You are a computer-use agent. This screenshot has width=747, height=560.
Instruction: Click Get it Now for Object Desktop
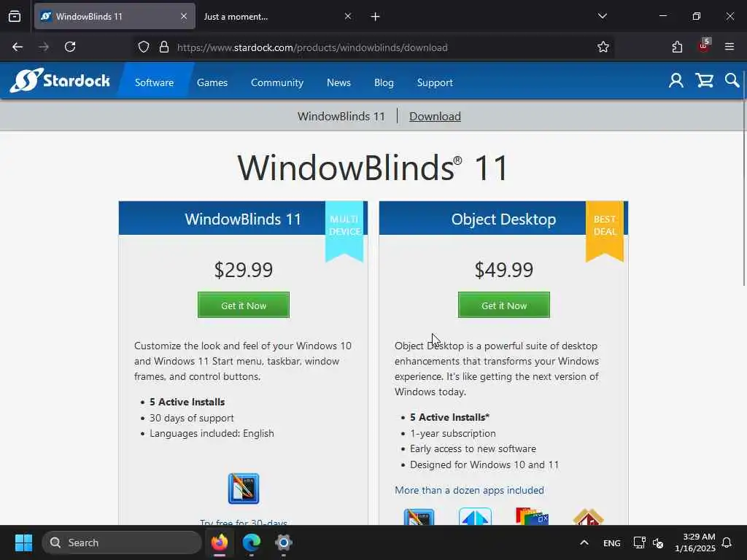tap(504, 306)
